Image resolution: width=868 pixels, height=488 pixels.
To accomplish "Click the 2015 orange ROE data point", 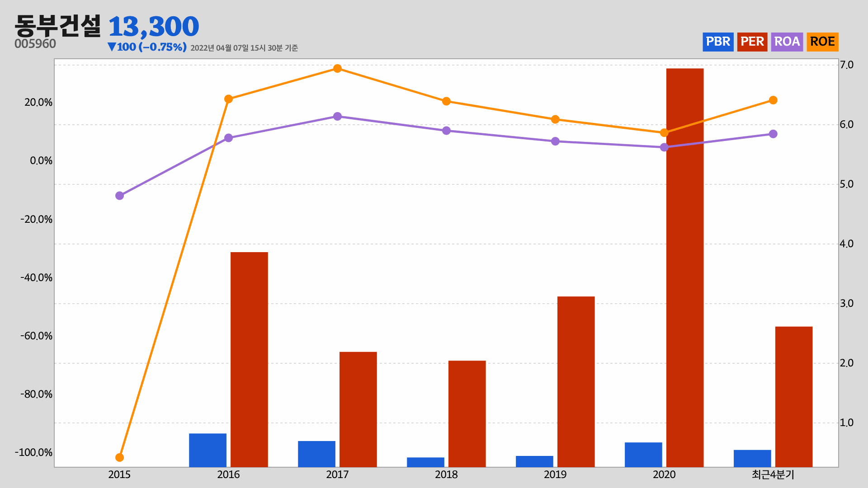I will (119, 457).
